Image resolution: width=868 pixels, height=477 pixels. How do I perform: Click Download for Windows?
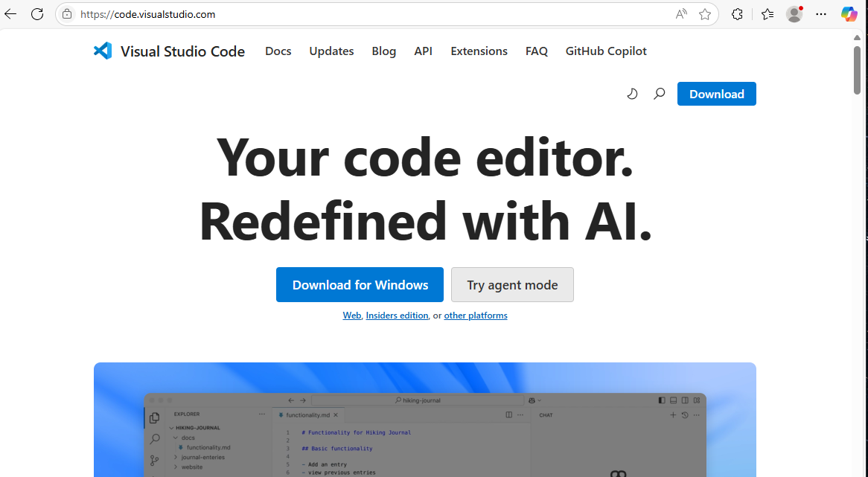(360, 285)
